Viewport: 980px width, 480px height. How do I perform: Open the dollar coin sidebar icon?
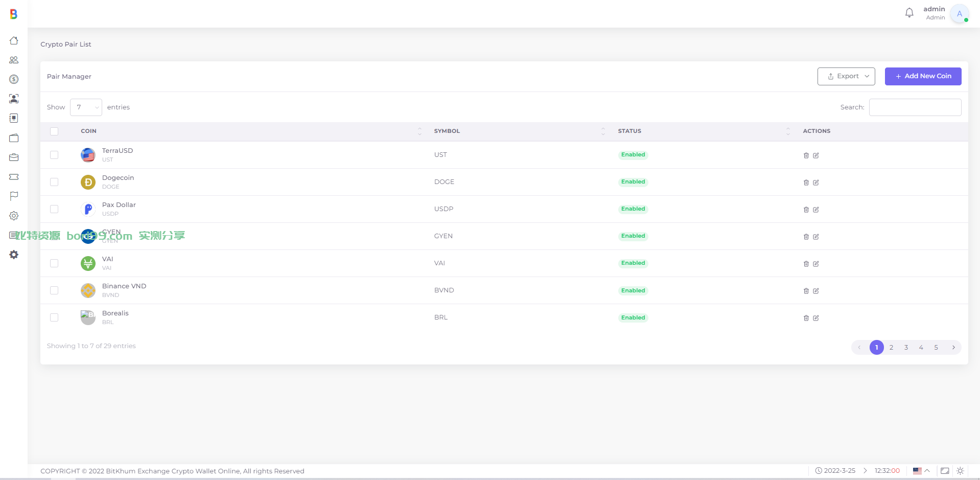(14, 79)
